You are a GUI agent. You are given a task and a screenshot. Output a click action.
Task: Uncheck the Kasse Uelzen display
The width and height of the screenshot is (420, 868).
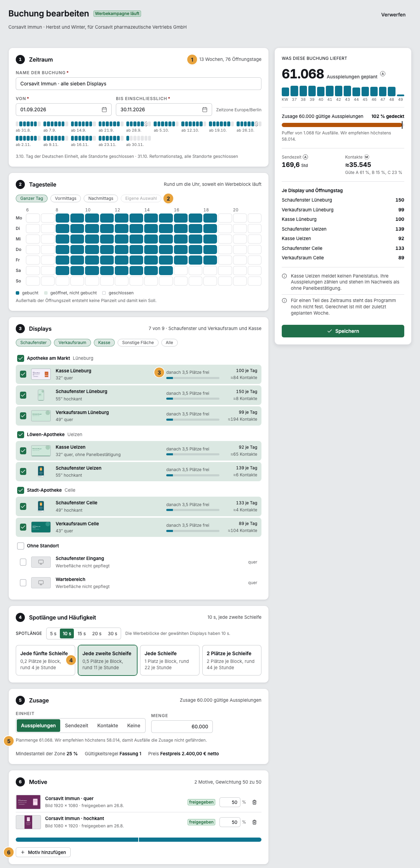23,451
